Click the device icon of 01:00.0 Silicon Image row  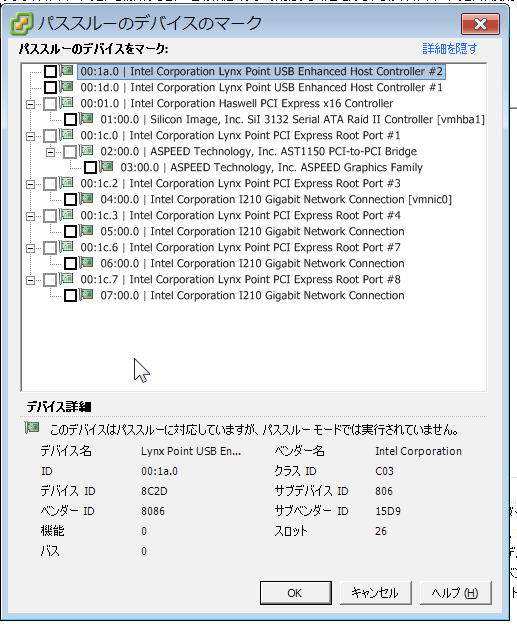87,119
